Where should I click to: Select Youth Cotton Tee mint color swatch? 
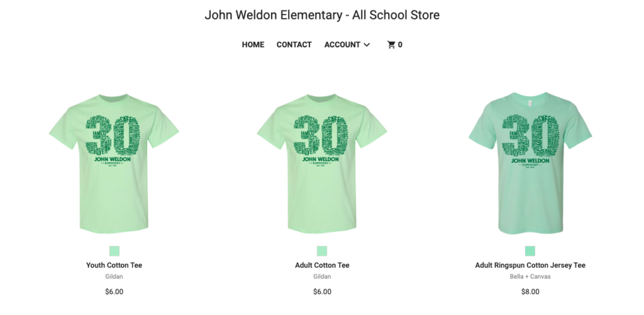114,251
